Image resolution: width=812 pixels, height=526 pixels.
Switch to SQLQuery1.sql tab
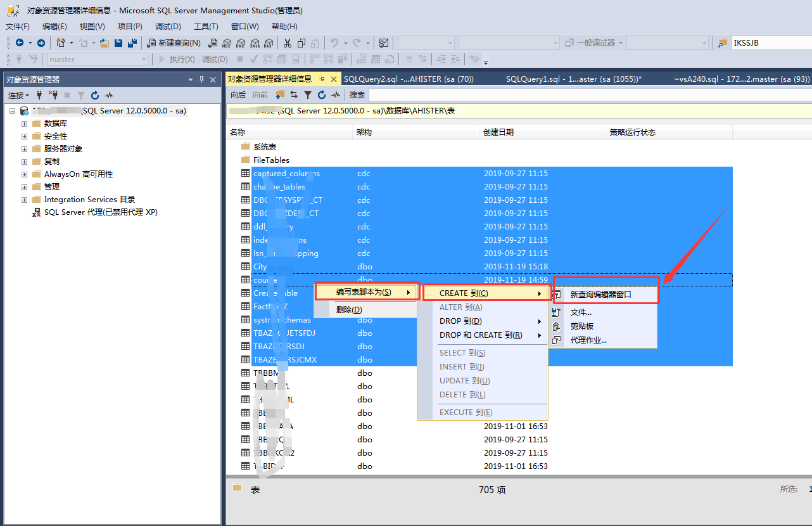pos(574,79)
